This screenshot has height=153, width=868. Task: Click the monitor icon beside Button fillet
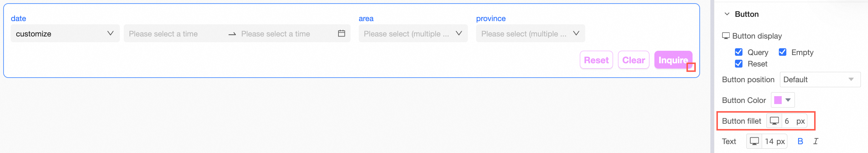point(774,121)
